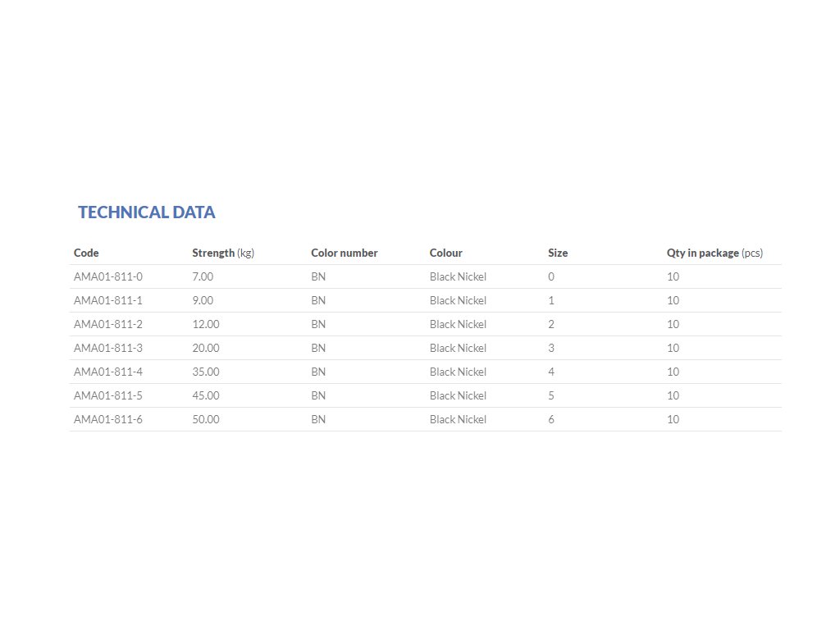This screenshot has height=630, width=840.
Task: Select product code AMA01-811-0
Action: (108, 276)
